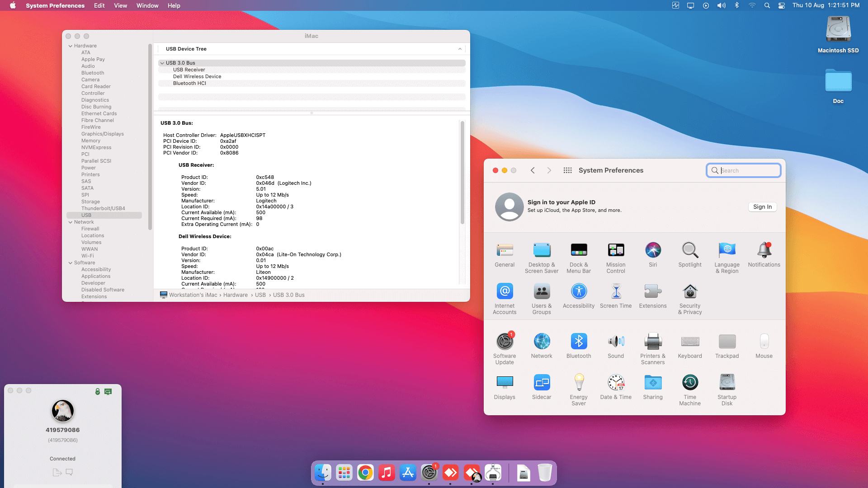Open Keyboard preferences pane
The width and height of the screenshot is (868, 488).
(690, 346)
